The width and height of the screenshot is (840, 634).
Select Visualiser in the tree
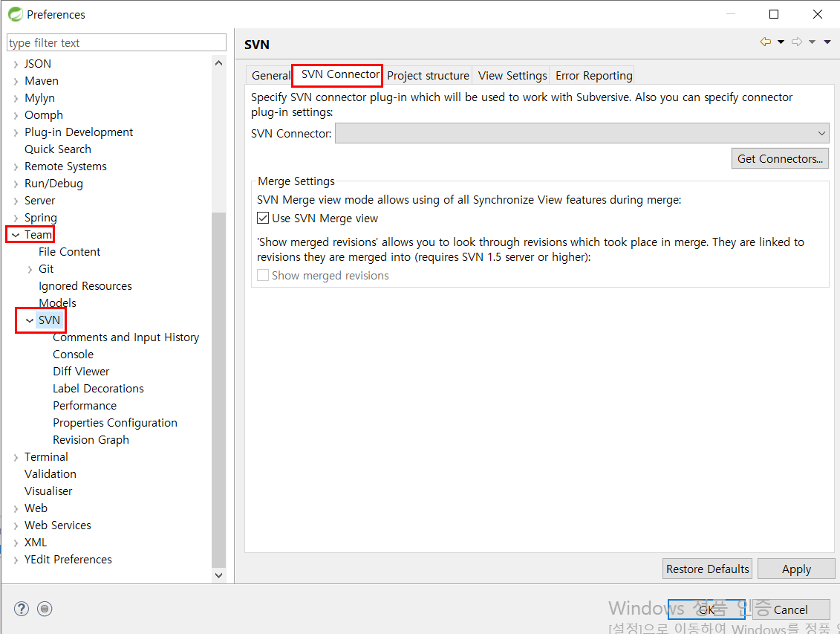(48, 491)
